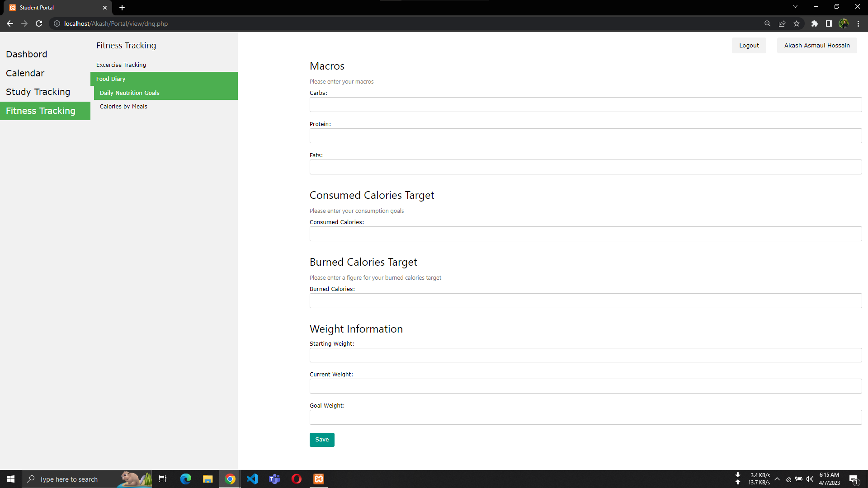
Task: Open the Dashbord section in the sidebar
Action: [26, 54]
